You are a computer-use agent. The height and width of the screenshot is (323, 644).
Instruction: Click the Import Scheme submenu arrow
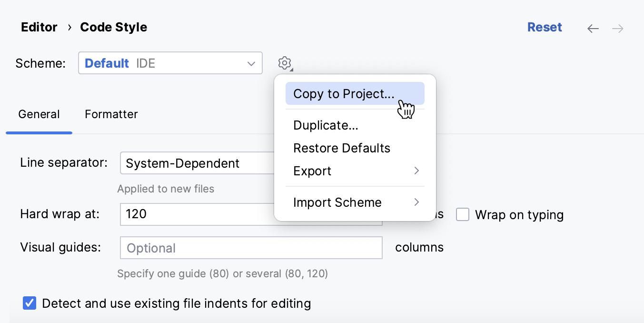pos(416,202)
